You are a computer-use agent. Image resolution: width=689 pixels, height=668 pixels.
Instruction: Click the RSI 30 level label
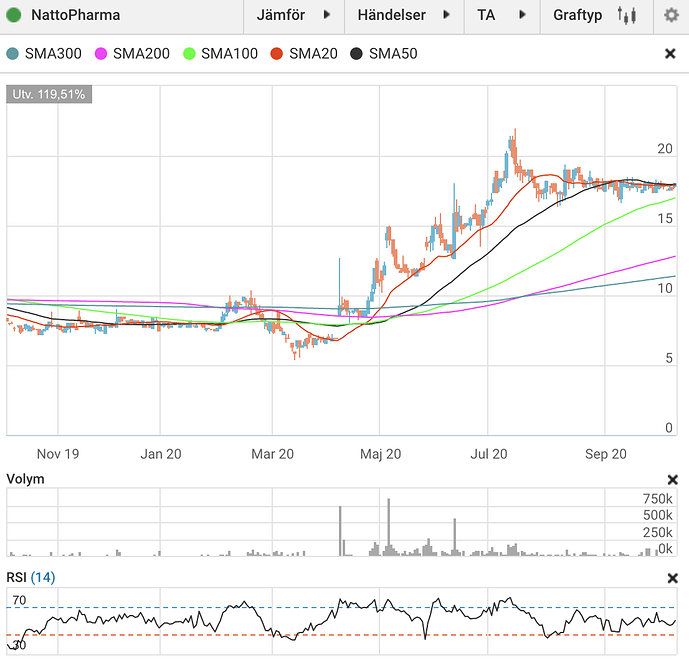pos(19,645)
